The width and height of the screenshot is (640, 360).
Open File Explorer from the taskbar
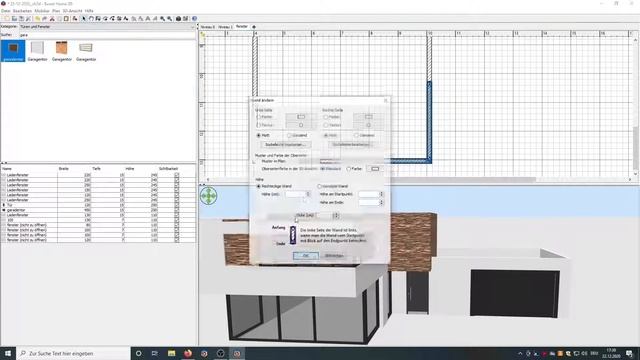[x=171, y=353]
